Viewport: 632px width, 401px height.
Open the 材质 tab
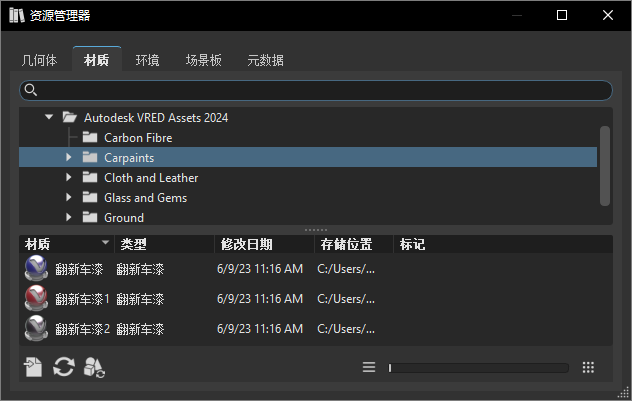point(97,60)
